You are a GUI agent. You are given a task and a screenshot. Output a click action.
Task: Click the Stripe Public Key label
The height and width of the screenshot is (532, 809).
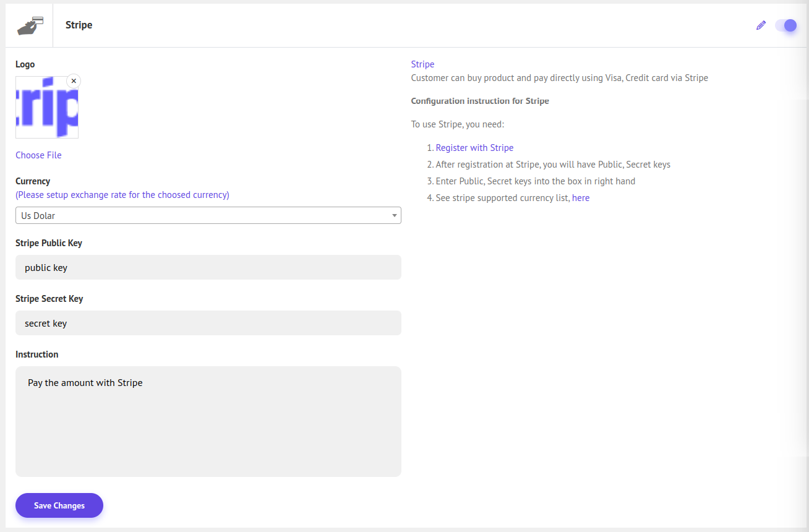click(49, 243)
